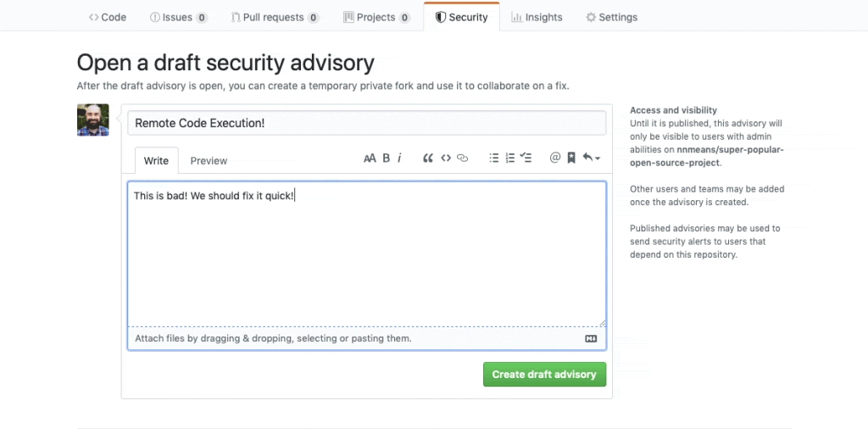Screen dimensions: 868x434
Task: Switch to the Preview tab
Action: [x=209, y=160]
